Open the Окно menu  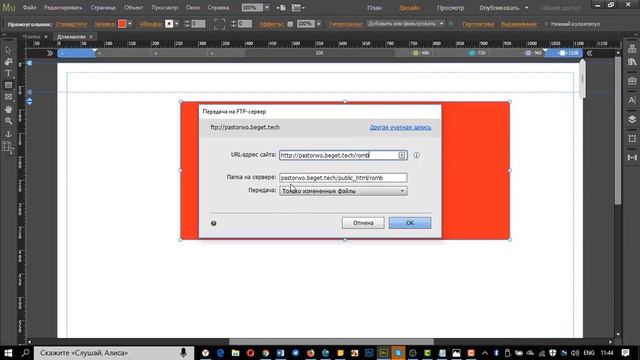click(x=193, y=8)
